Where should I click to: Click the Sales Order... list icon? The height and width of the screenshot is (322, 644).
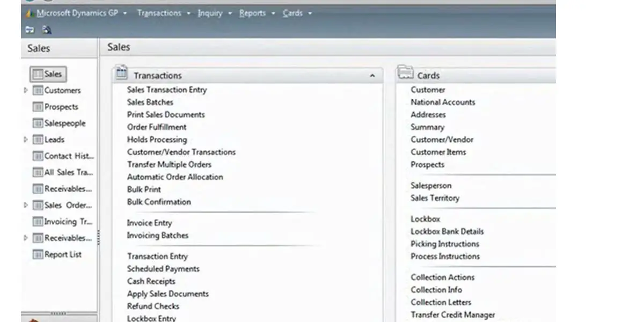pos(38,205)
